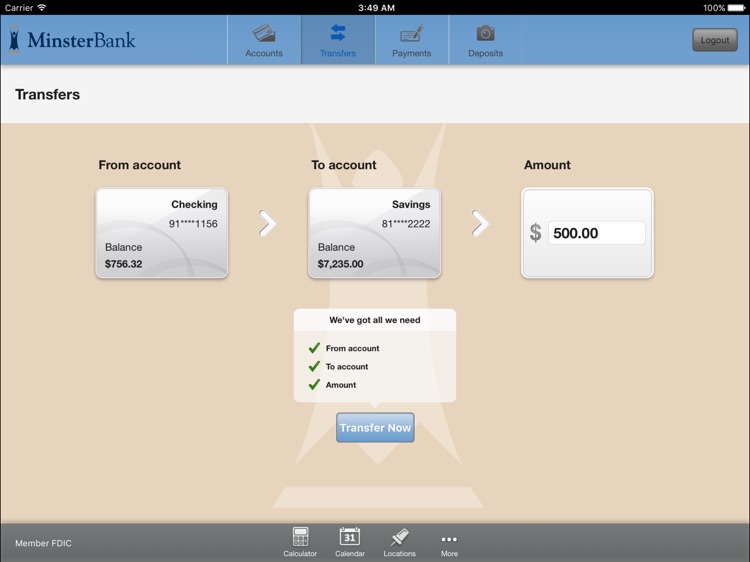The image size is (750, 562).
Task: Click the green check next to From account
Action: (x=314, y=348)
